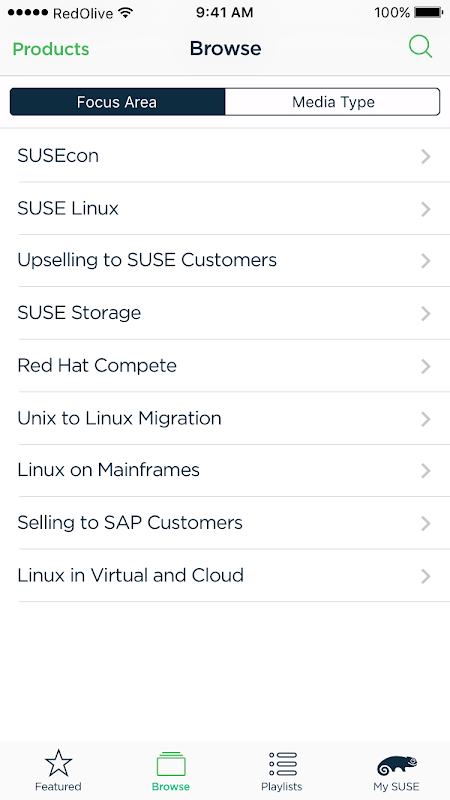This screenshot has width=450, height=800.
Task: Tap the Wi-Fi signal icon in status bar
Action: click(x=125, y=12)
